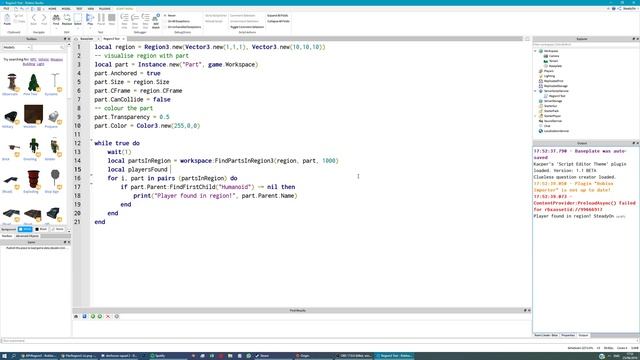Switch to the MODEL ribbon tab
This screenshot has width=640, height=360.
click(x=66, y=9)
